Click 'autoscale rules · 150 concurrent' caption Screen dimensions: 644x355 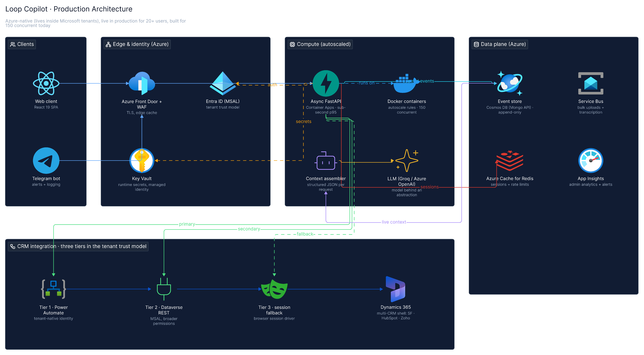coord(406,110)
